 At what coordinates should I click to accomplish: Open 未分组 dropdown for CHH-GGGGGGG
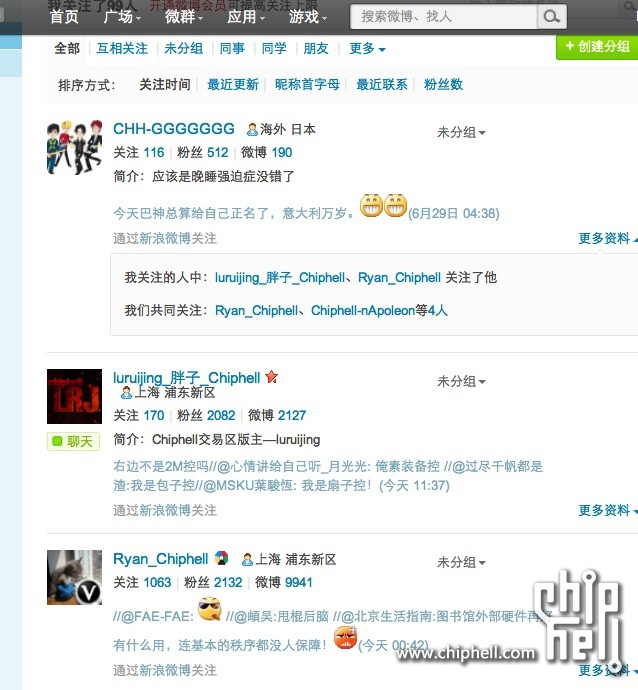461,132
